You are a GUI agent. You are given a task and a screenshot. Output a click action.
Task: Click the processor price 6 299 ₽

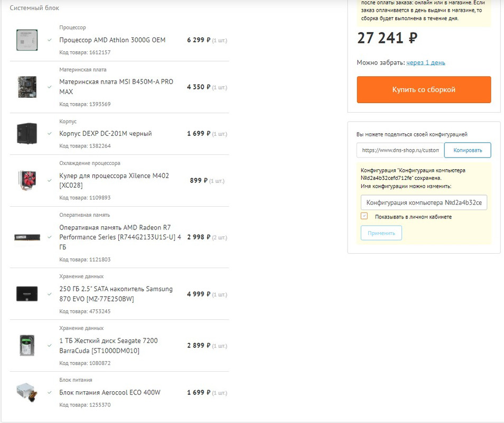(199, 40)
